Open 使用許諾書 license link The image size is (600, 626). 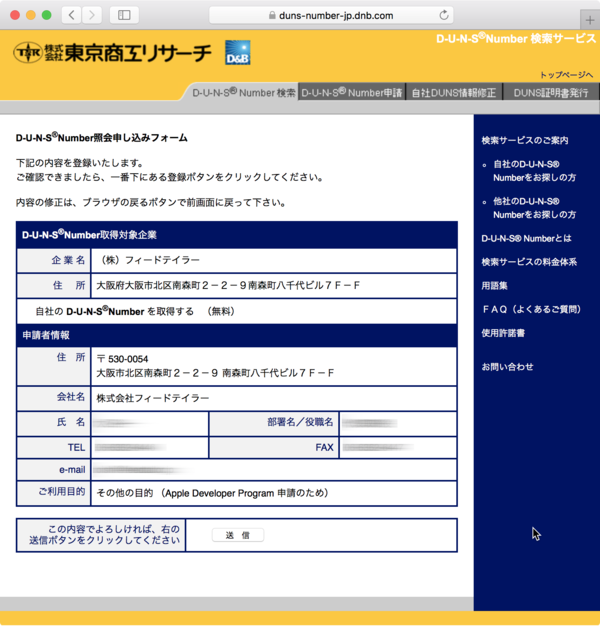[503, 333]
